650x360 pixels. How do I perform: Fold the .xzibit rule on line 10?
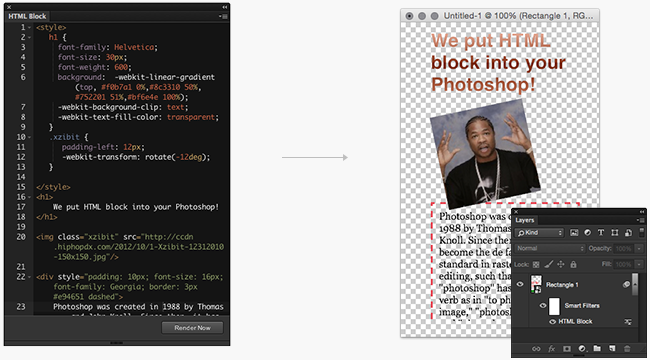30,137
